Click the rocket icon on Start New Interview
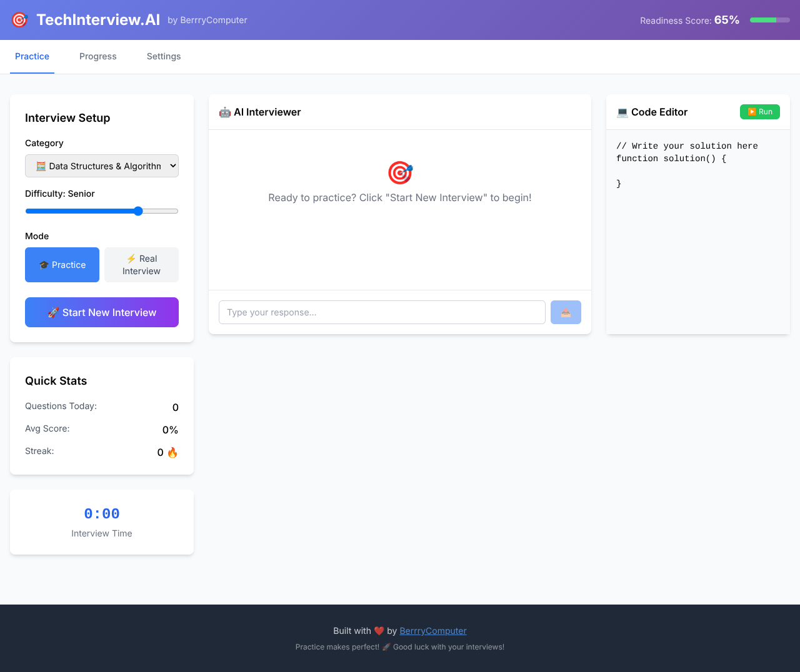The image size is (800, 672). pos(54,312)
